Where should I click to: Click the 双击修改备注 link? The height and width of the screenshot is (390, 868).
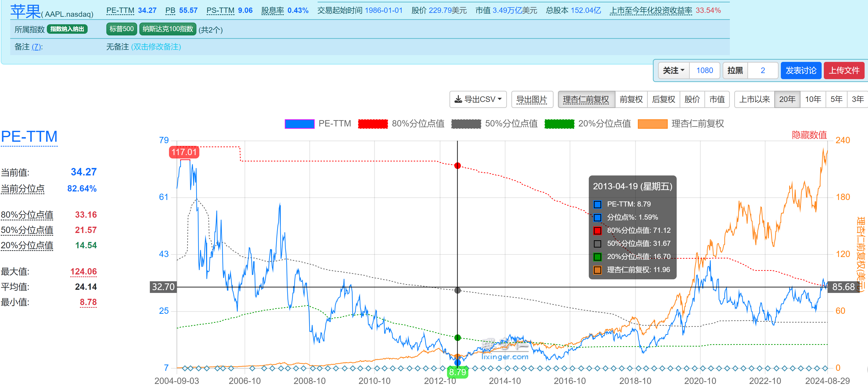156,47
